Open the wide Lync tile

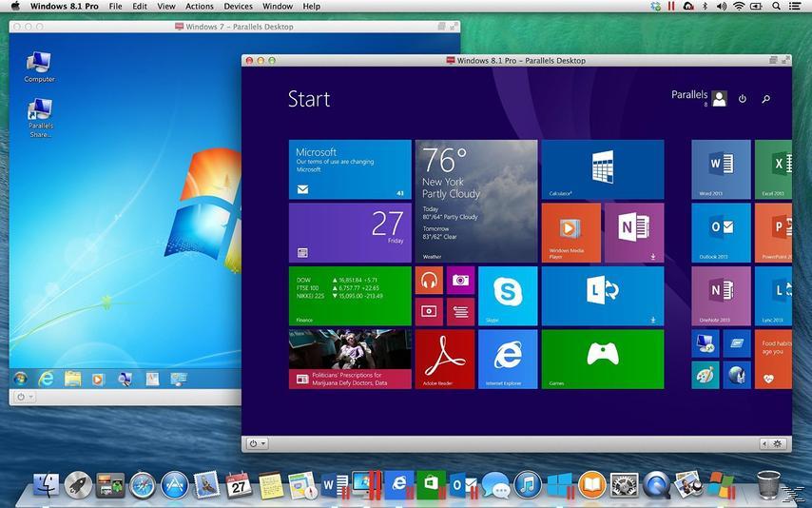tap(603, 296)
